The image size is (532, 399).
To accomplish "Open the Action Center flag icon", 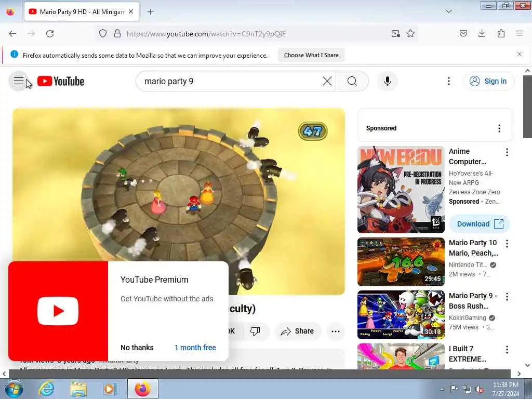I will tap(454, 389).
